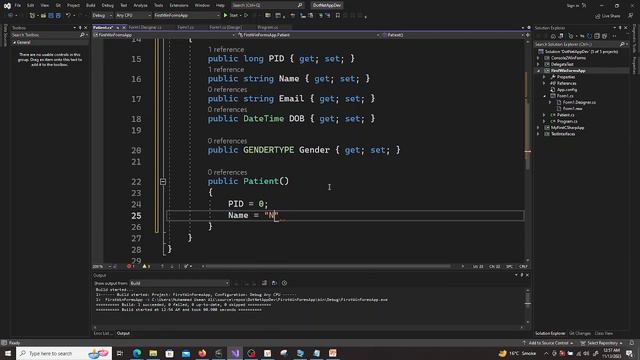640x360 pixels.
Task: Select Form1.resx in Solution Explorer
Action: [x=572, y=109]
